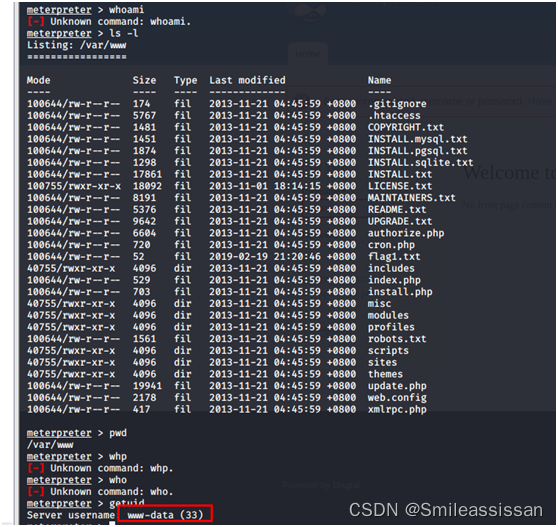Click the Home tab in background browser

coord(307,54)
